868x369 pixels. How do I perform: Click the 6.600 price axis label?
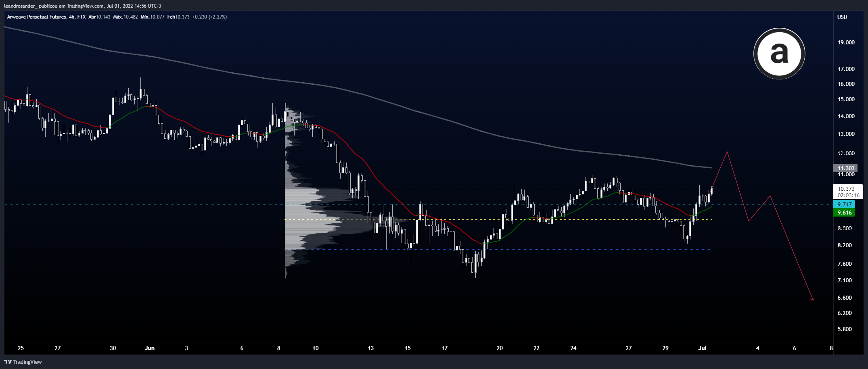(845, 298)
